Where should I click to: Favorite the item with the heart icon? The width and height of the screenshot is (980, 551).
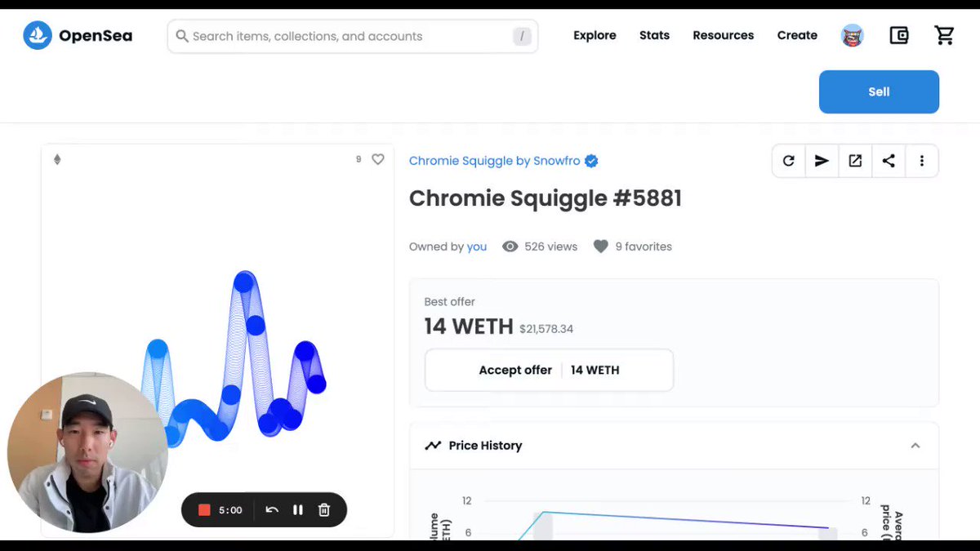377,159
